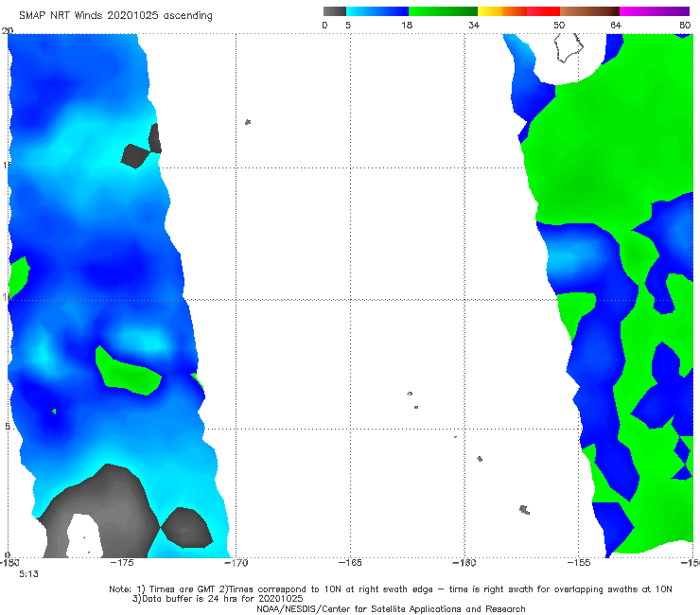This screenshot has width=700, height=615.
Task: Click the longitude label "-170"
Action: (x=236, y=562)
